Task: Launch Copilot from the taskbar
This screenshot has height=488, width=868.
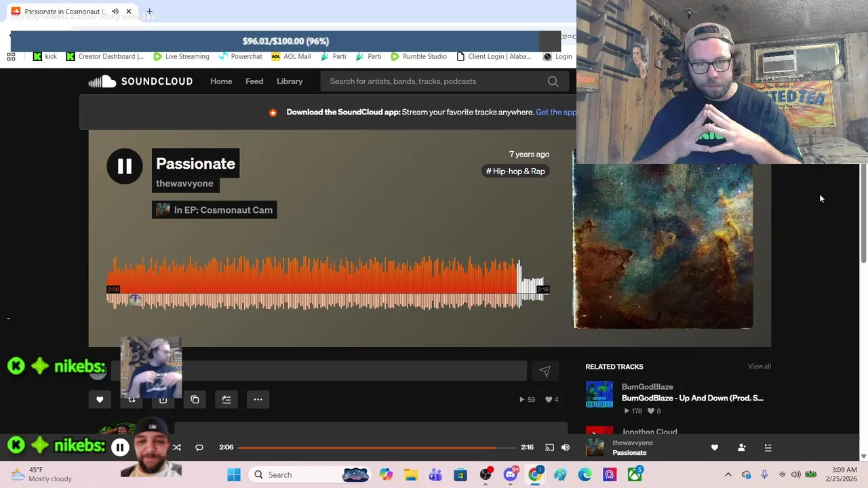Action: 386,474
